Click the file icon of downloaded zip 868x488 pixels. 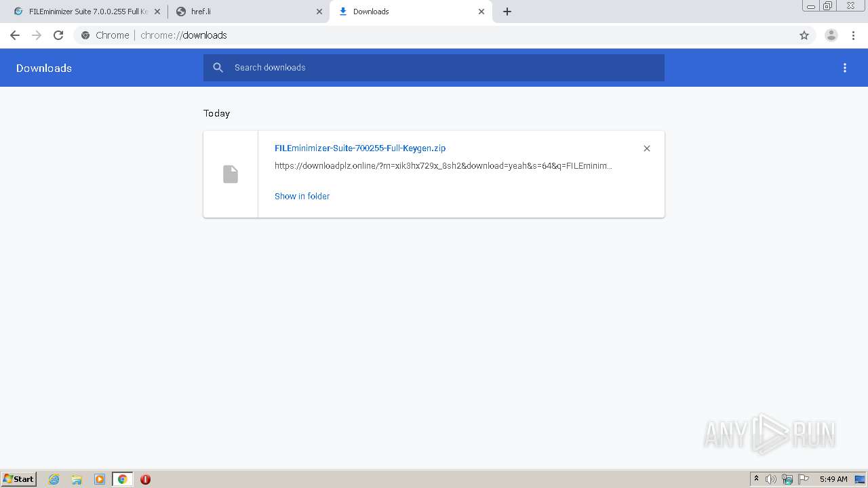pos(231,174)
